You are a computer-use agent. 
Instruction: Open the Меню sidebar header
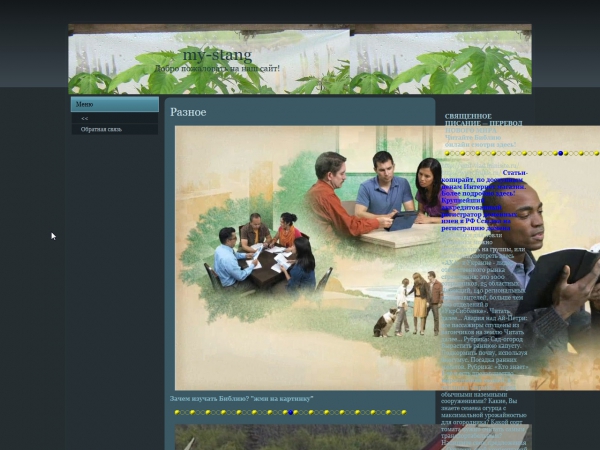click(115, 104)
